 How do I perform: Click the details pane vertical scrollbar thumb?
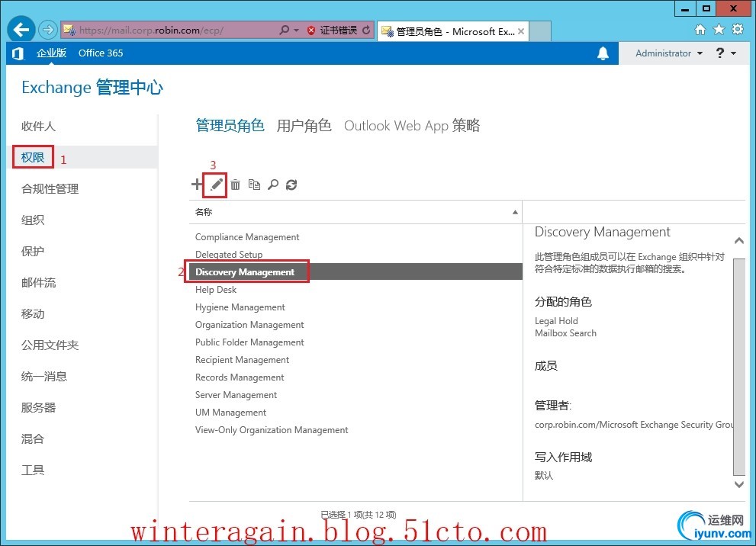(x=739, y=367)
